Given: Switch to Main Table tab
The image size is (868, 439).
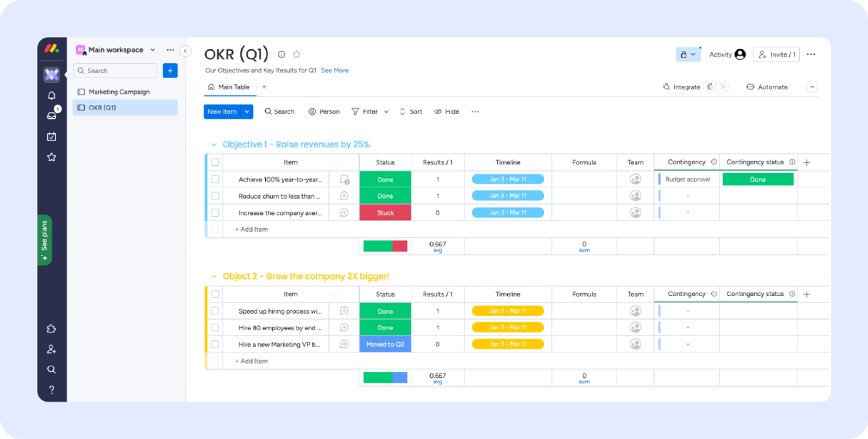Looking at the screenshot, I should (x=228, y=87).
